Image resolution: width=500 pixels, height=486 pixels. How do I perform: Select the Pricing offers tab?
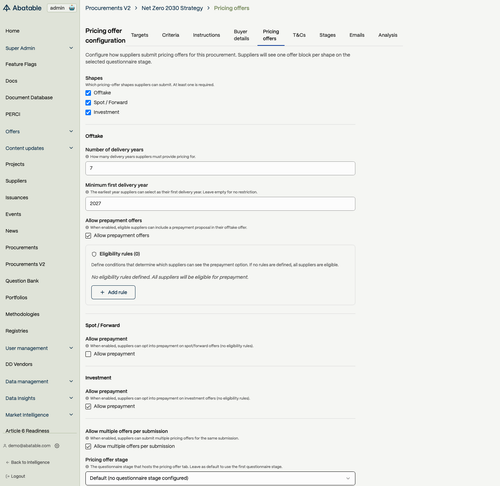coord(271,35)
